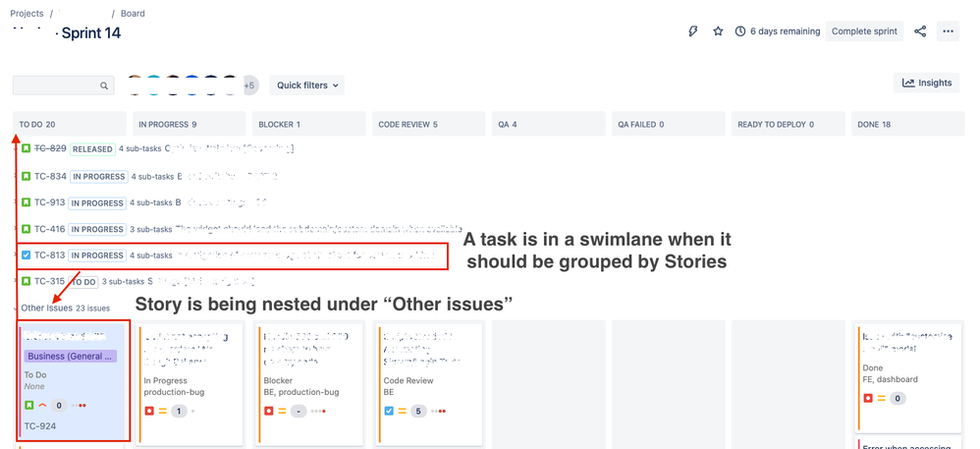The width and height of the screenshot is (980, 449).
Task: Click medium priority icon on In Progress production-bug card
Action: 162,411
